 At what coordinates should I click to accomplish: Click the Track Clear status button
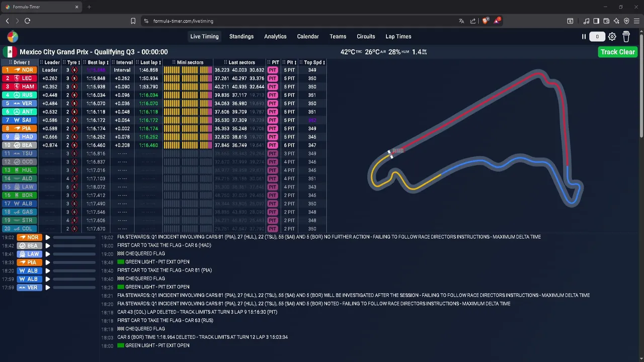point(617,52)
